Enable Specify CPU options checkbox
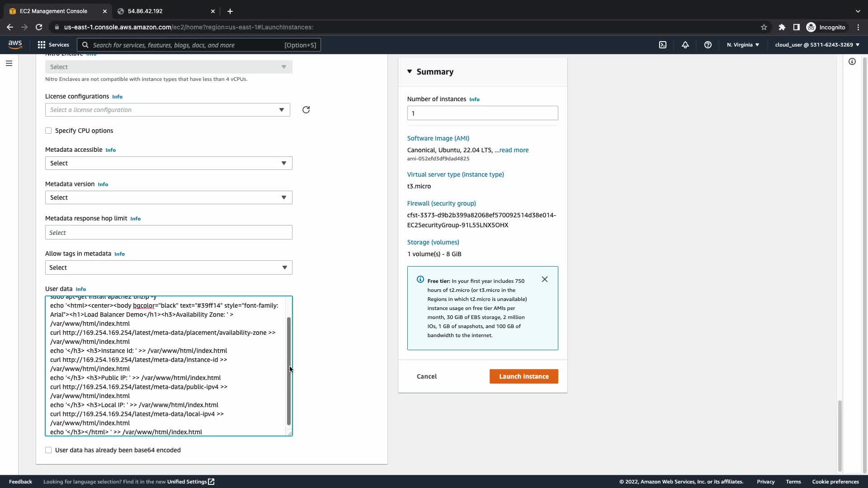The height and width of the screenshot is (488, 868). coord(48,131)
